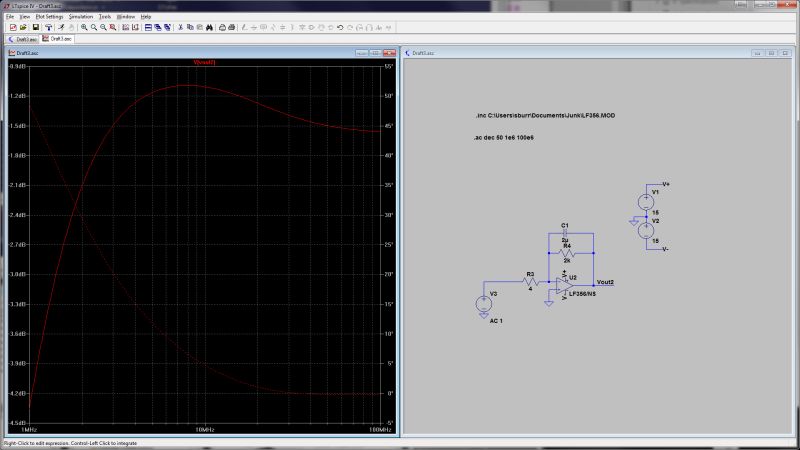Click the Halt simulation hand icon
Viewport: 800px width, 450px height.
click(71, 27)
